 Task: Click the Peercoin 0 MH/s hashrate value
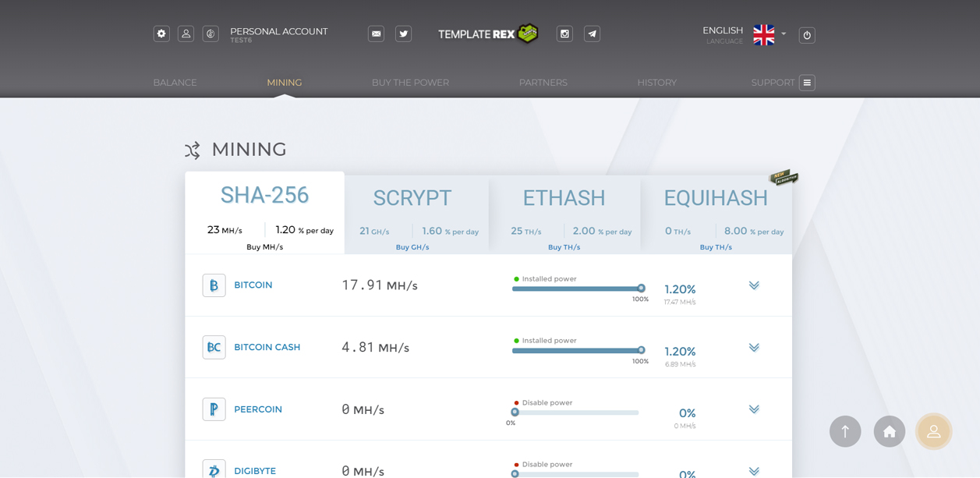click(363, 409)
